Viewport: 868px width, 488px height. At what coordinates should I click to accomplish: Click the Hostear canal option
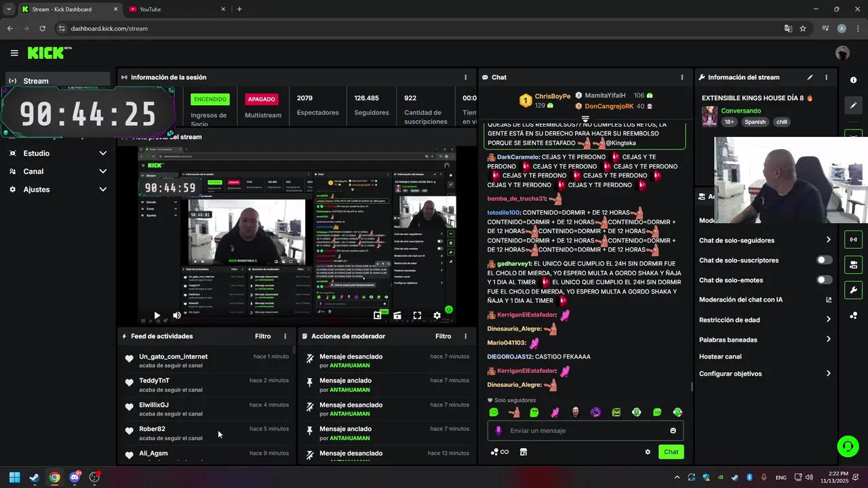(720, 357)
